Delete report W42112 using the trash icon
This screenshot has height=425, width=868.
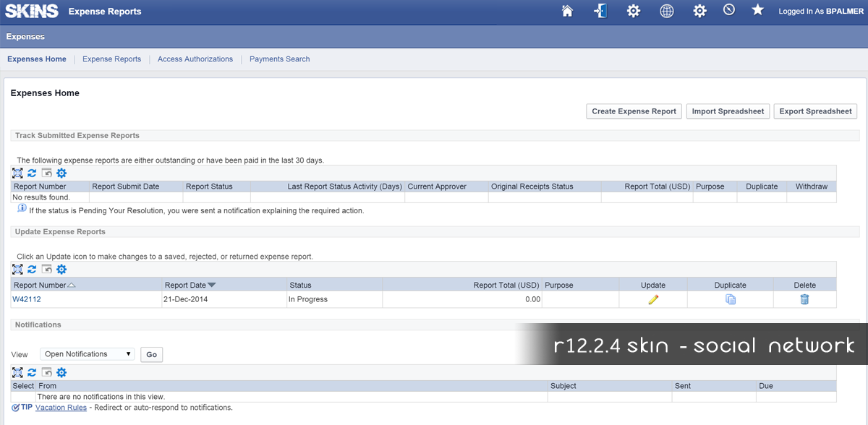point(804,299)
